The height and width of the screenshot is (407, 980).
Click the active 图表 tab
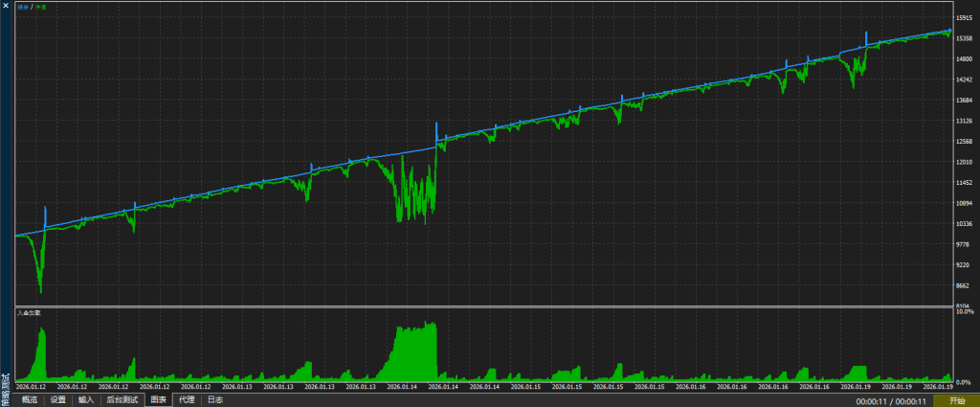point(158,399)
